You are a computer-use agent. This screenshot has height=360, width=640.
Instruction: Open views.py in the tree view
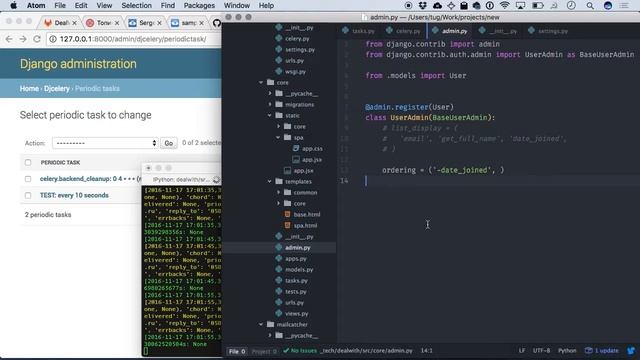(x=297, y=313)
